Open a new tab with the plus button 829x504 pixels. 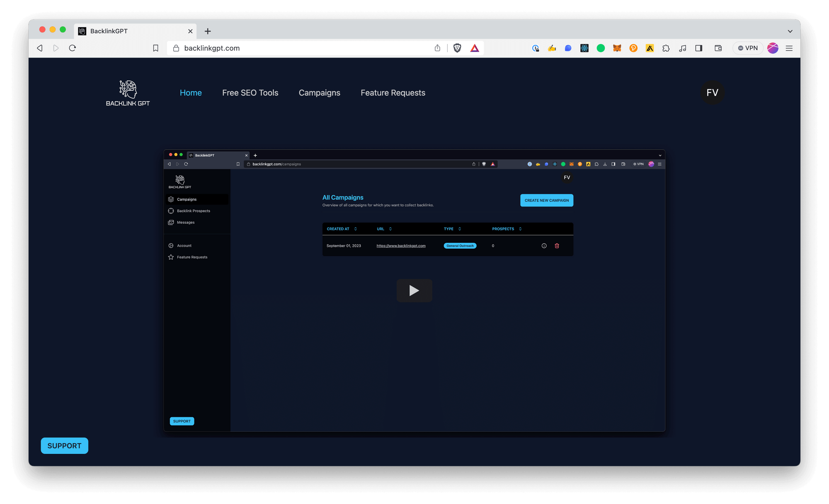208,31
